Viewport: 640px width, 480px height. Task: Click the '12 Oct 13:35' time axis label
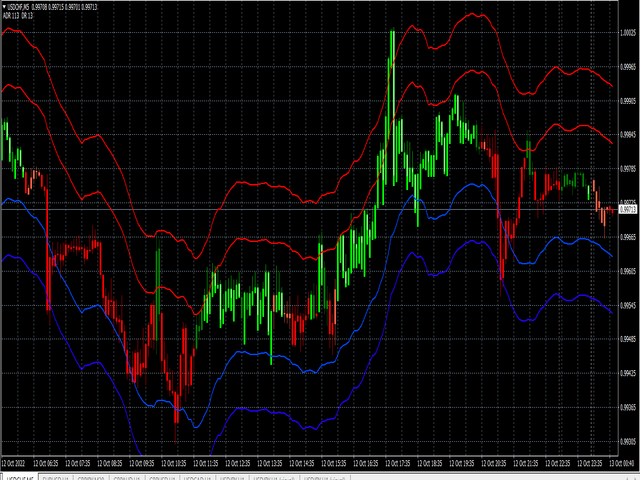pyautogui.click(x=269, y=463)
